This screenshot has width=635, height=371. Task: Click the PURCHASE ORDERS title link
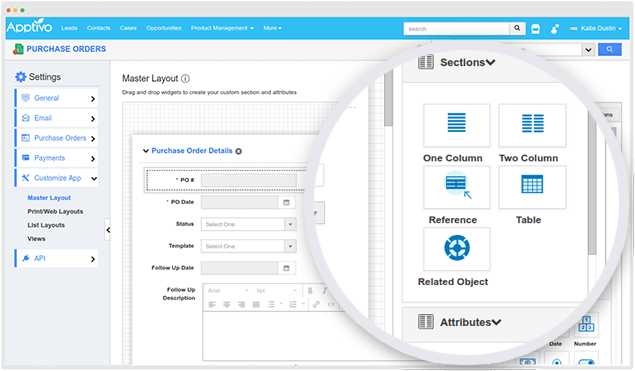click(x=66, y=49)
